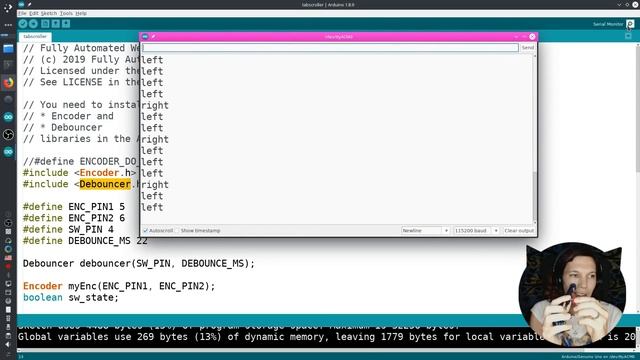Click the serial monitor input text field
This screenshot has height=360, width=640.
(x=330, y=48)
